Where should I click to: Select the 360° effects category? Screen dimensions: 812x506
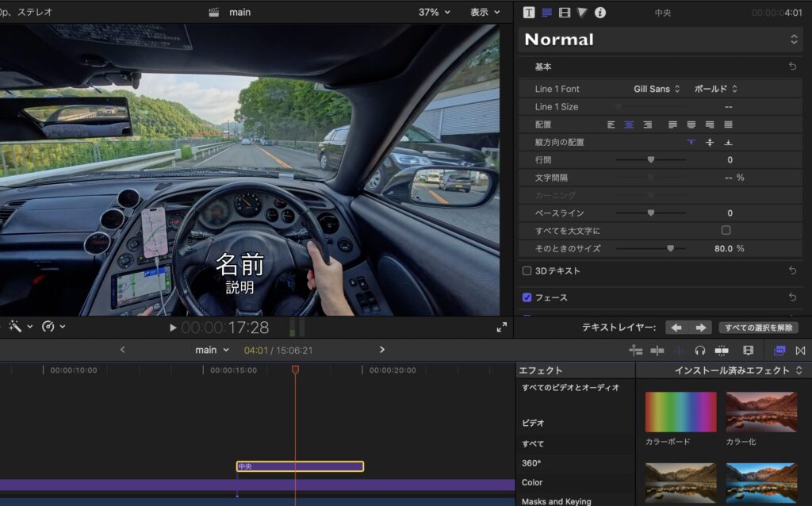coord(531,463)
